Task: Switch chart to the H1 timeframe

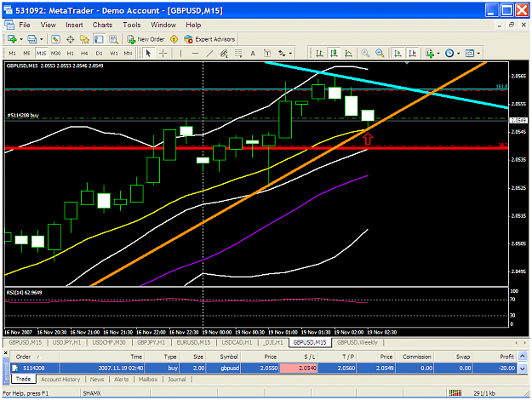Action: click(x=71, y=54)
